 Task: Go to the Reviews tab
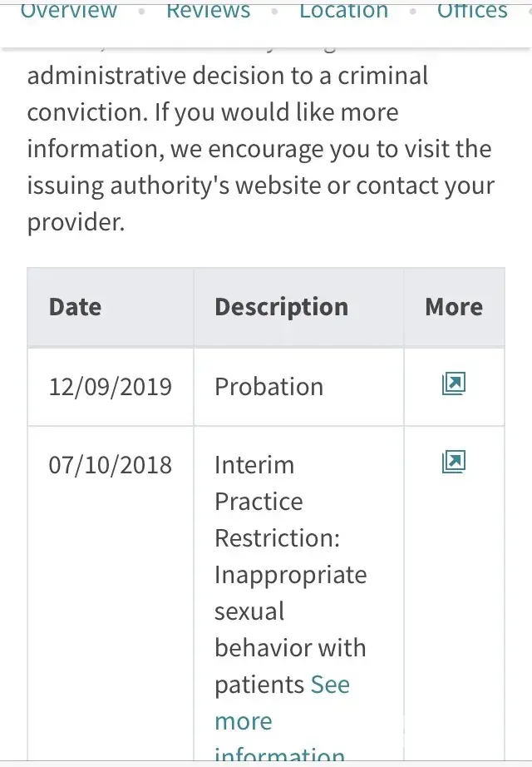(x=208, y=11)
